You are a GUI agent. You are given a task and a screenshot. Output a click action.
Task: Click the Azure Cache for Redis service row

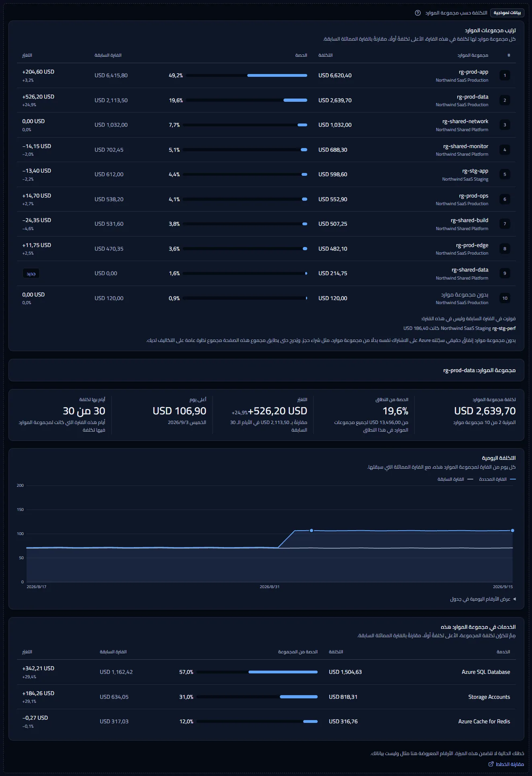pyautogui.click(x=266, y=722)
